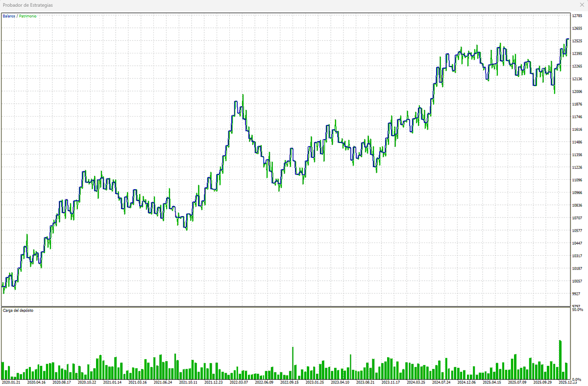The width and height of the screenshot is (588, 386).
Task: Click the 2021.01.14 date label
Action: (112, 382)
